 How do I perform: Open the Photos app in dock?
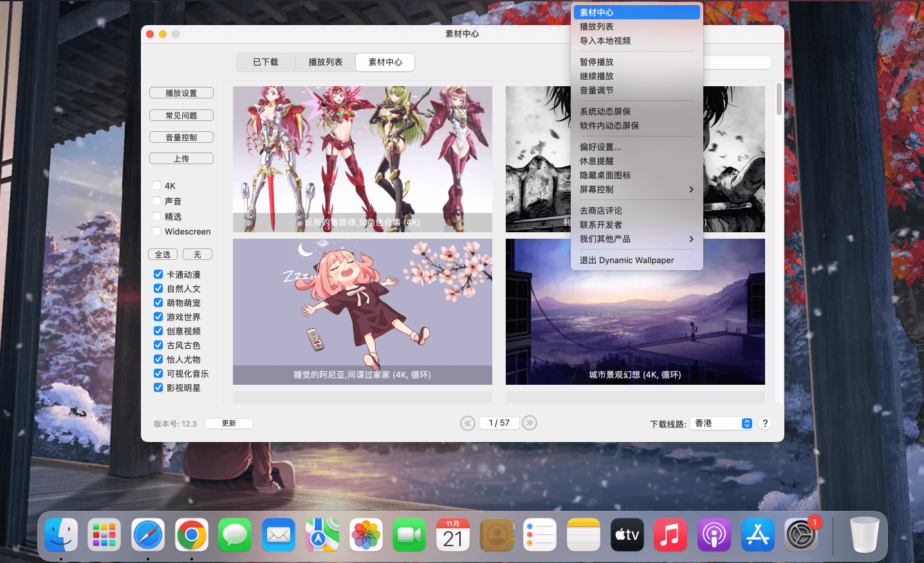pos(366,535)
